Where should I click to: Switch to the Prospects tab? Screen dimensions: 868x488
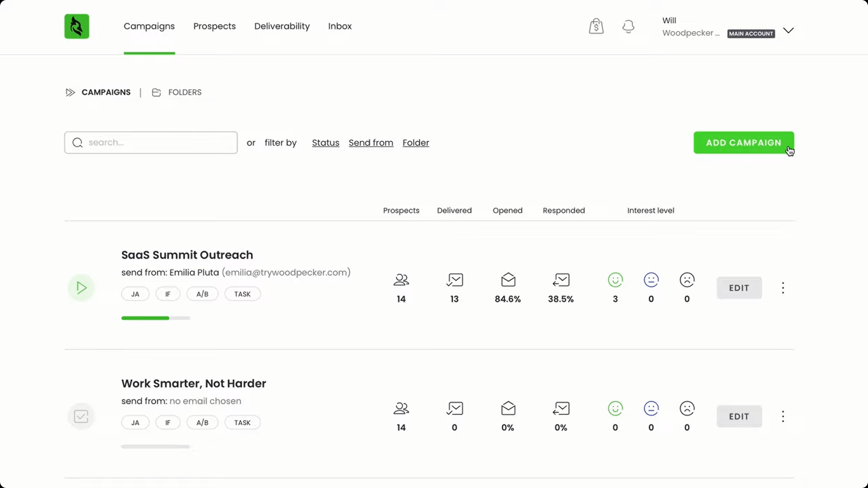tap(214, 26)
